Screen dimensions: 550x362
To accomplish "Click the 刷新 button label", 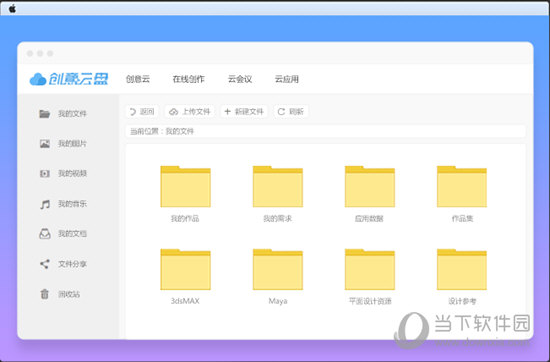I will point(296,112).
